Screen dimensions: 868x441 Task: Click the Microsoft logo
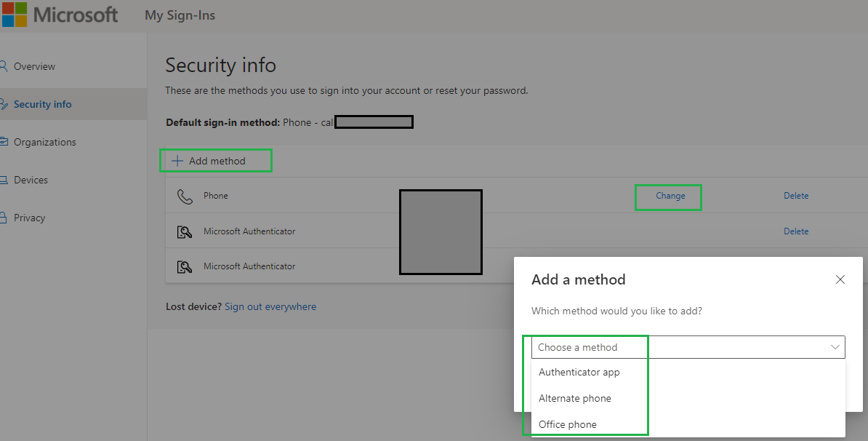point(60,15)
